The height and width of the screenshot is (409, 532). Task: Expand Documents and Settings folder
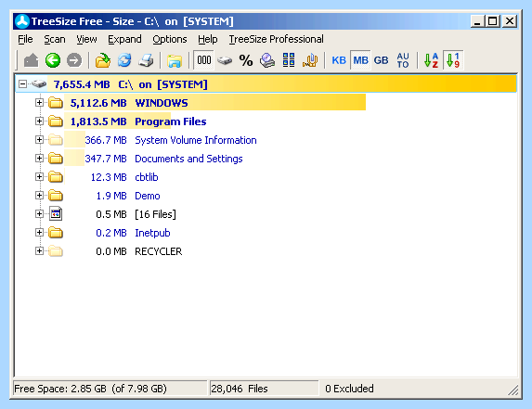pyautogui.click(x=39, y=159)
